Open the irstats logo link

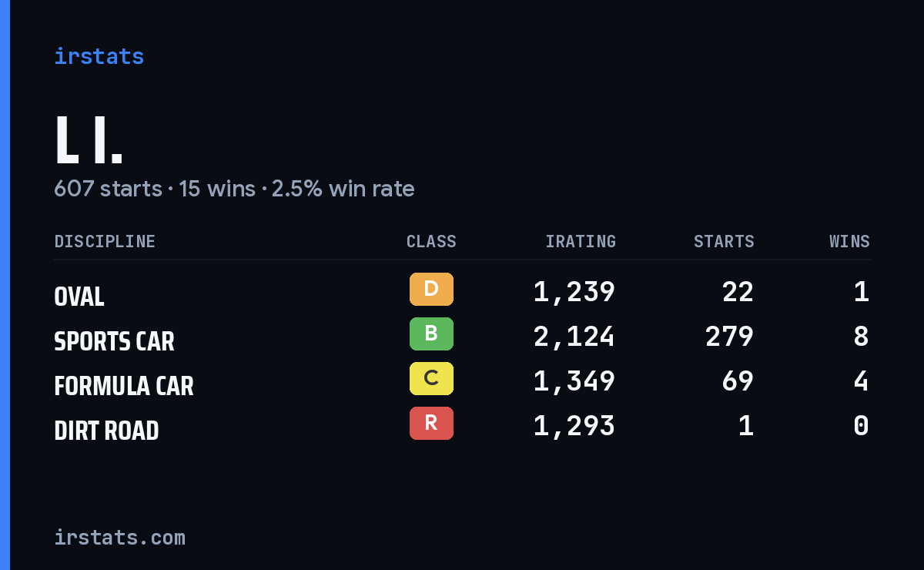[x=99, y=56]
